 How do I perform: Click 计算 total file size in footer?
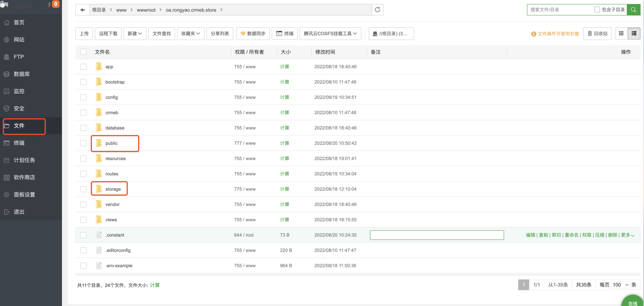point(155,285)
